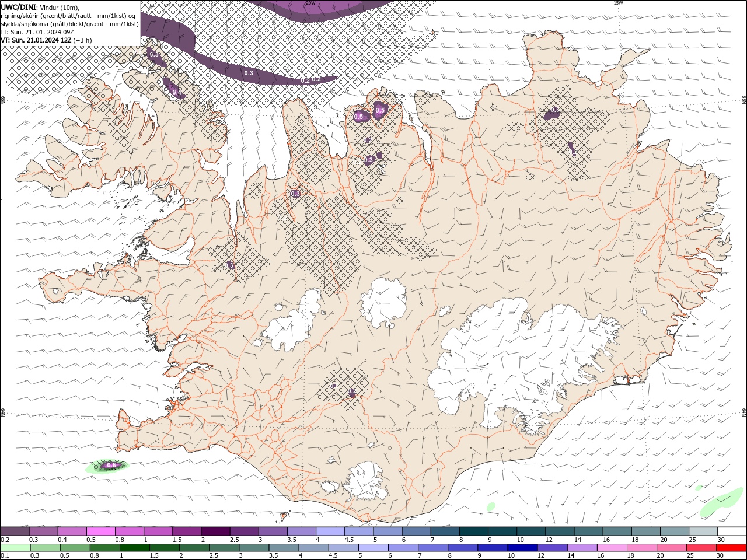The image size is (747, 560).
Task: Select upper legend swatch starting at 0.2
Action: coord(15,531)
